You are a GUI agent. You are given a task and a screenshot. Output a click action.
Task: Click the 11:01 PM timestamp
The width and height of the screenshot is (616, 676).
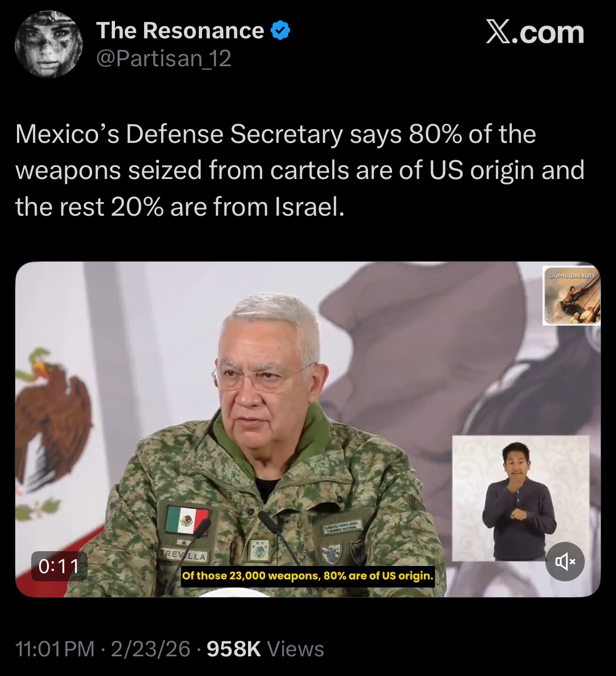(55, 649)
